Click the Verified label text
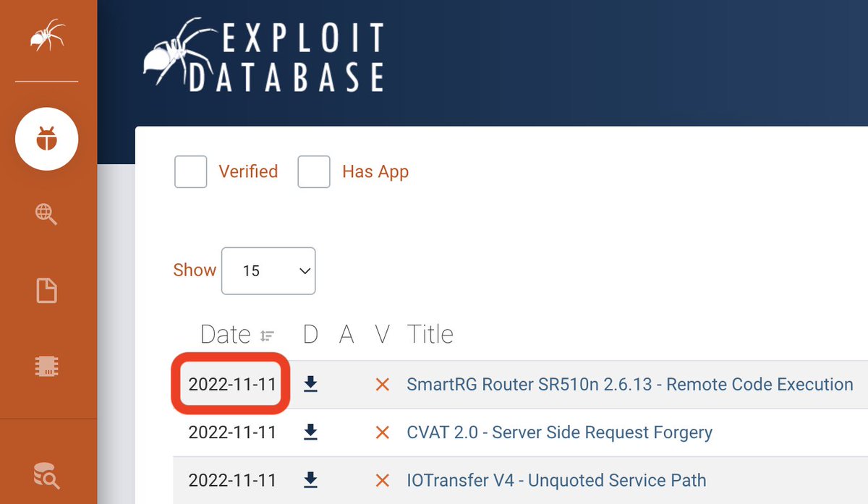Screen dimensions: 868x504 [248, 172]
